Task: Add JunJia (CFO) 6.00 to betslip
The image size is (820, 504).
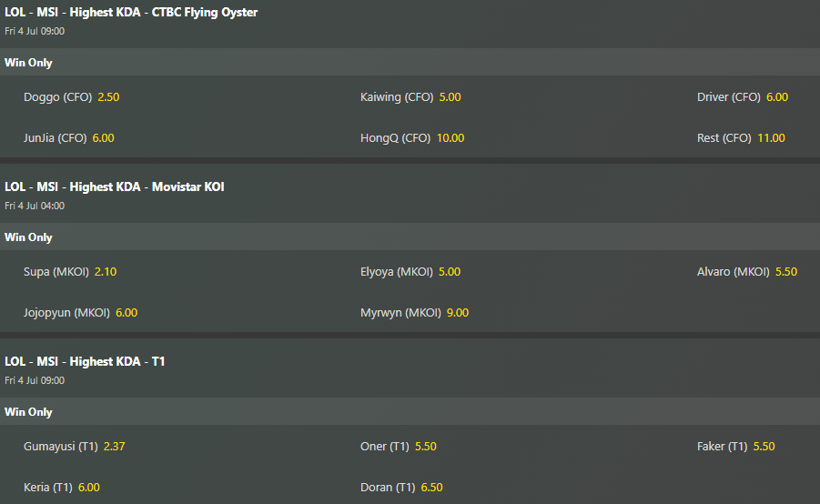Action: [x=69, y=138]
